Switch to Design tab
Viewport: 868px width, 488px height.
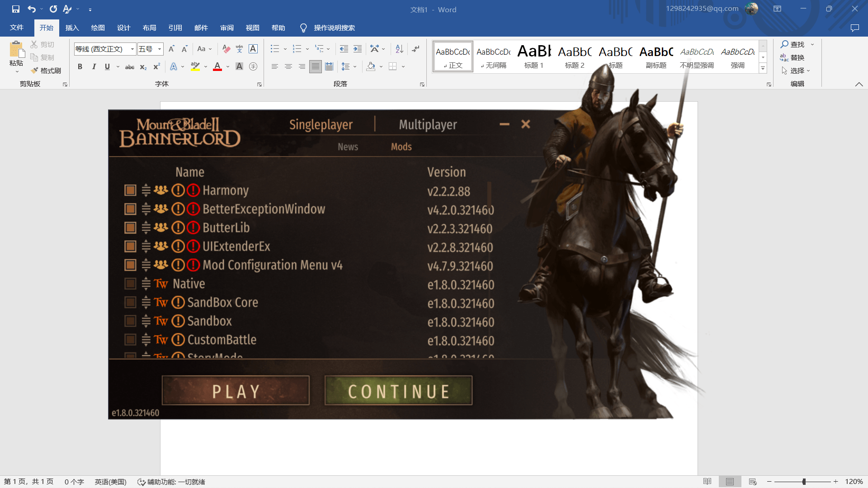(x=124, y=28)
